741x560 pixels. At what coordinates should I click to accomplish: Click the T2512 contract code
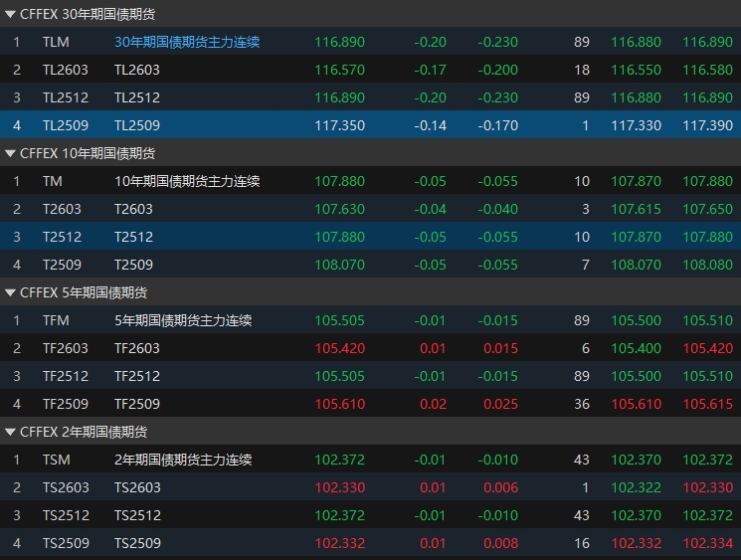(62, 237)
